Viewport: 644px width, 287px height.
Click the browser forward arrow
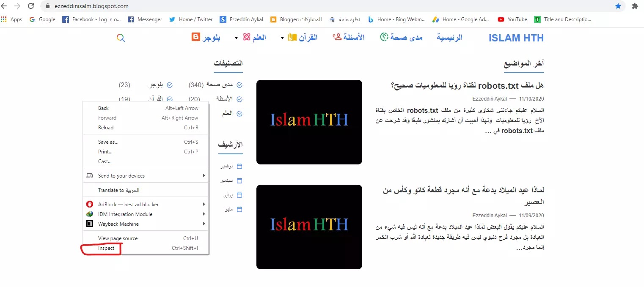point(17,6)
